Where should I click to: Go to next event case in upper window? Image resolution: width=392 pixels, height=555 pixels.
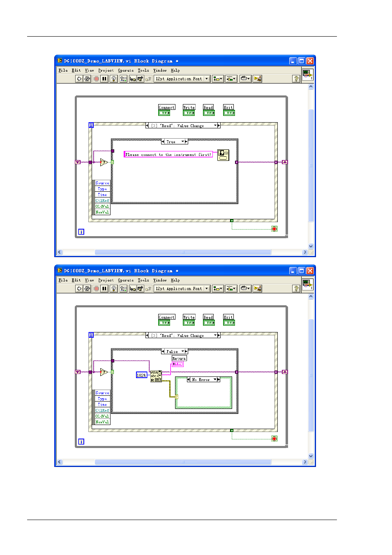coord(219,125)
